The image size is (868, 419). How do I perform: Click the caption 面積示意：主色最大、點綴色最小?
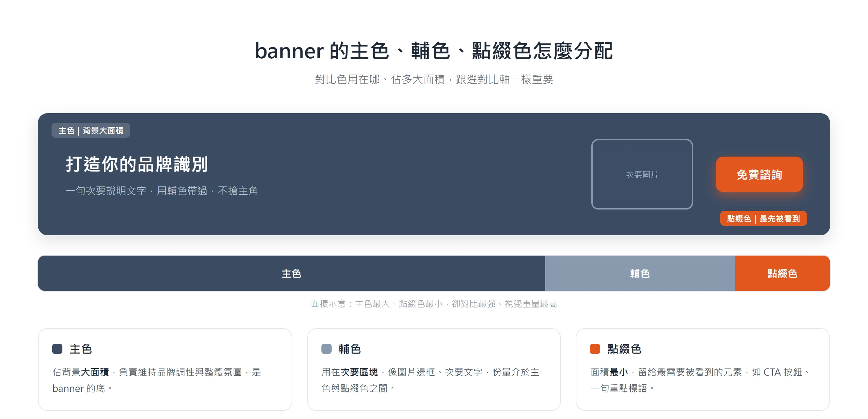point(377,303)
